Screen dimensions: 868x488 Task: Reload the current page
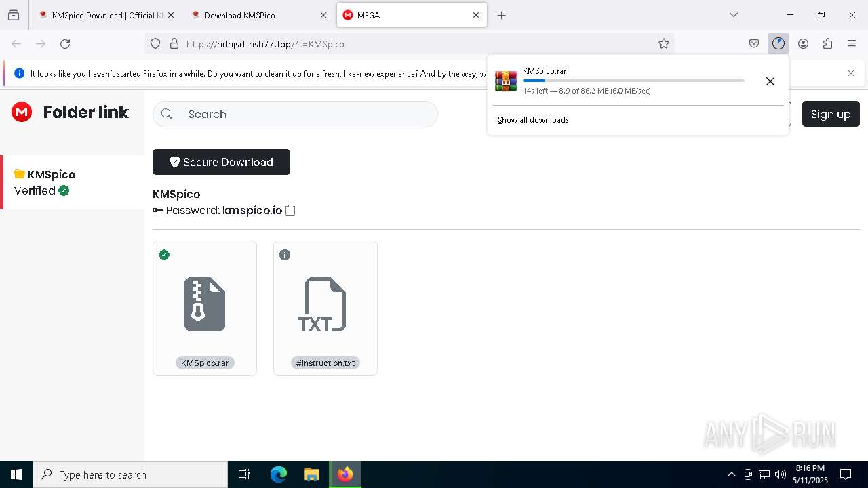[65, 44]
